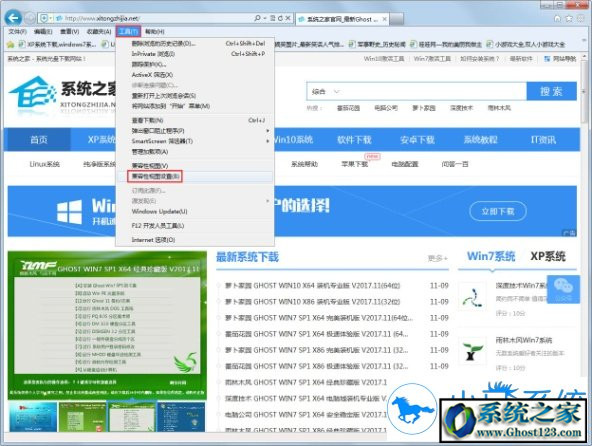Open 萝卜家园 GHOST WIN10 X86 download link
The width and height of the screenshot is (592, 446).
313,302
